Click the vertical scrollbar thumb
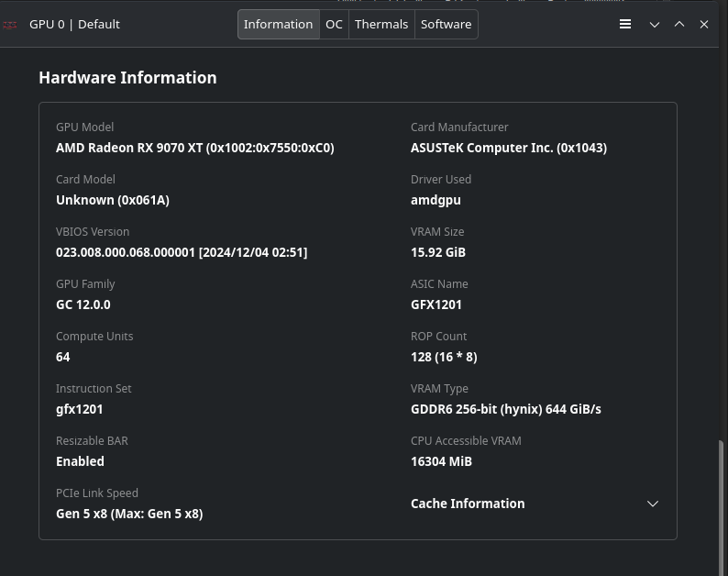The width and height of the screenshot is (728, 576). pos(721,508)
